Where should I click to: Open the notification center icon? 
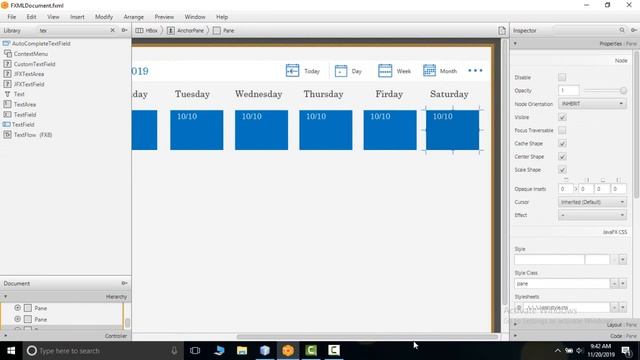point(626,351)
